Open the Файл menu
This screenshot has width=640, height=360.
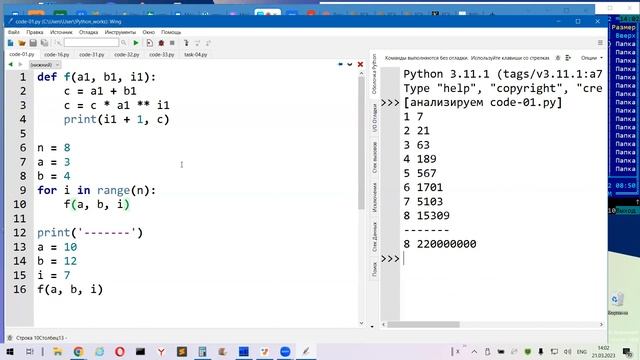click(13, 32)
